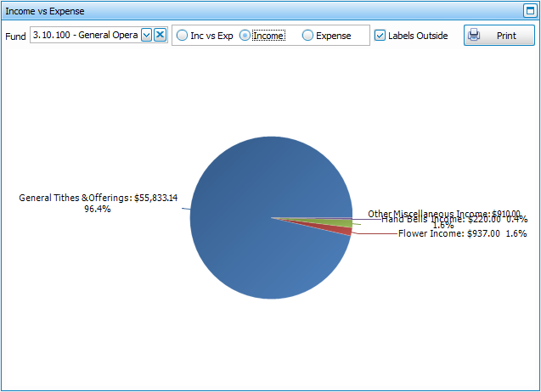Open the Fund dropdown arrow
The image size is (541, 392).
146,35
